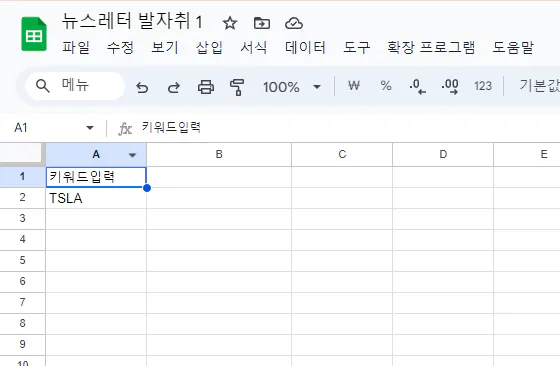Viewport: 560px width, 366px height.
Task: Open the 확장 프로그램 menu
Action: [x=431, y=47]
